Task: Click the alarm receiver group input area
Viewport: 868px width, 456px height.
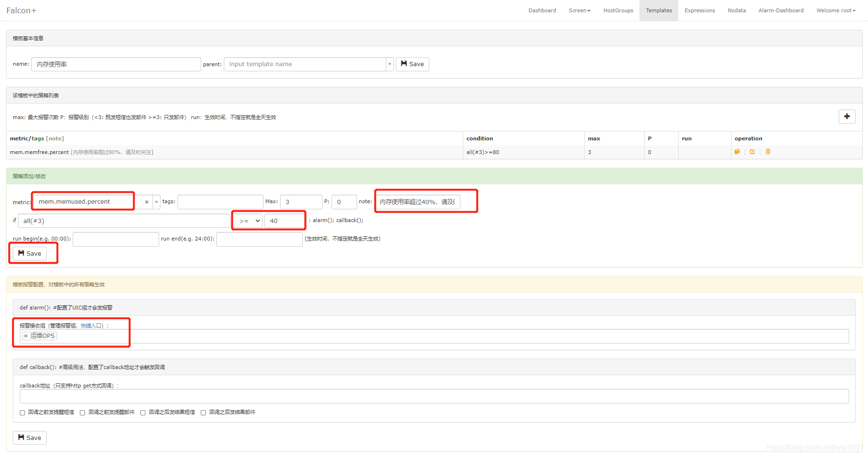Action: [434, 336]
